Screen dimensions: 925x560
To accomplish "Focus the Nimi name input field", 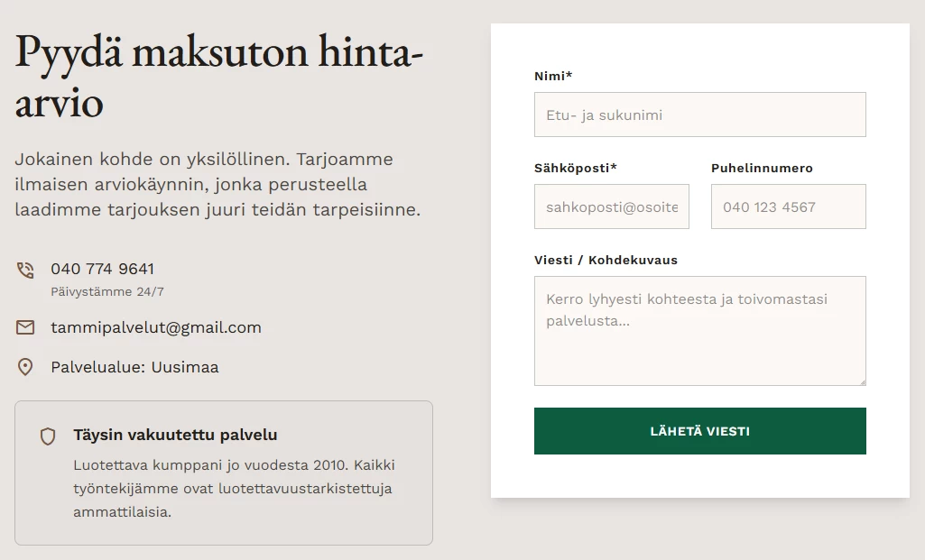I will click(699, 115).
